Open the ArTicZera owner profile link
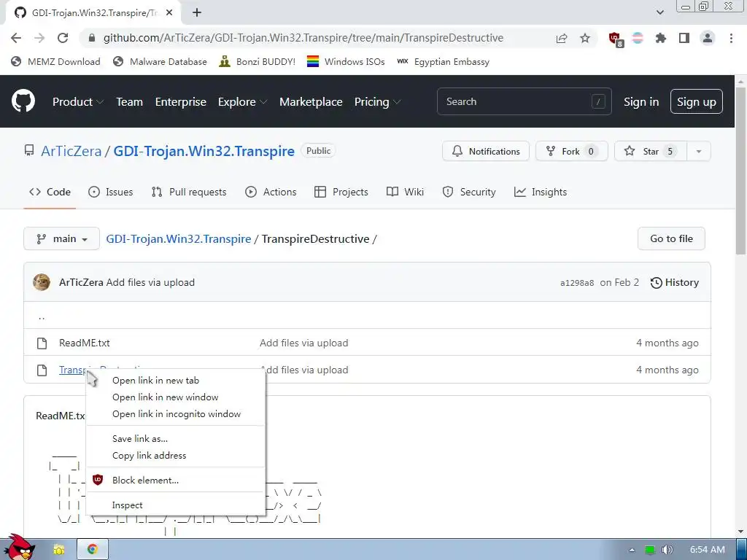The image size is (747, 560). point(71,151)
